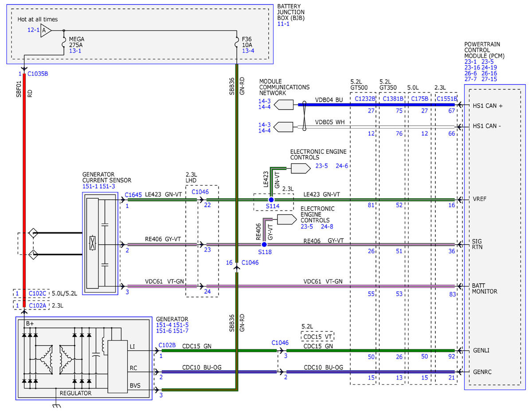
Task: Open connector C1645 link
Action: click(133, 195)
